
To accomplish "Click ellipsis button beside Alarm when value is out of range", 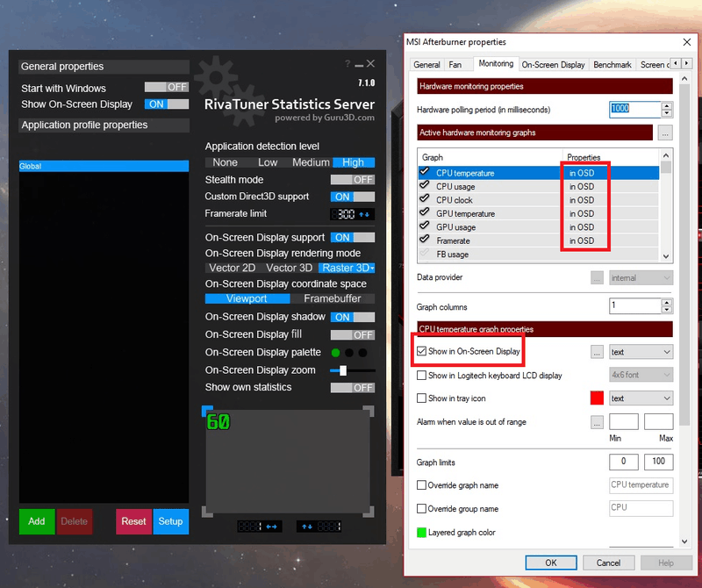I will 597,422.
